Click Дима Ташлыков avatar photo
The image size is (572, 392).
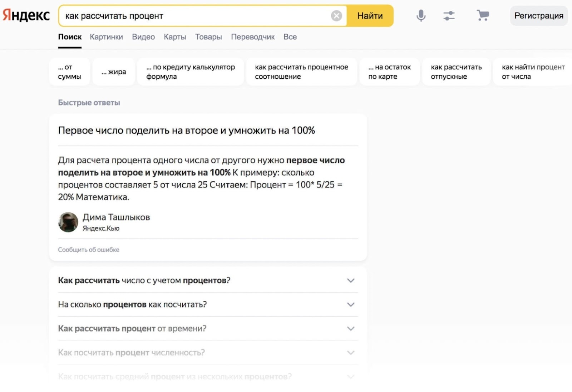(68, 222)
